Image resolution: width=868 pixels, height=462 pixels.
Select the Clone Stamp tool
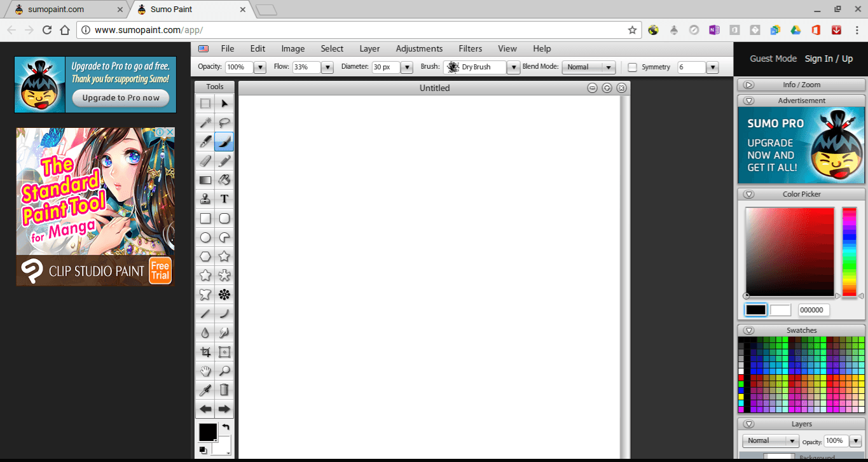(x=205, y=199)
